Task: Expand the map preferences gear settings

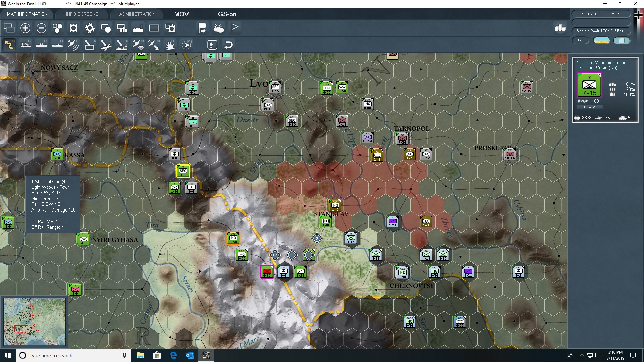Action: (x=90, y=28)
